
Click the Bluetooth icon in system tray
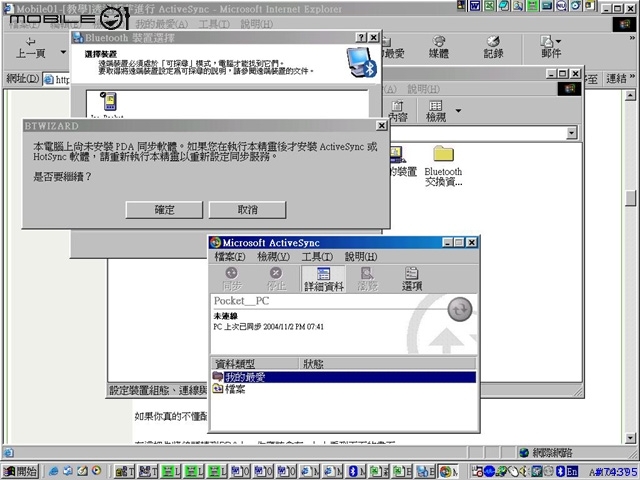point(561,471)
